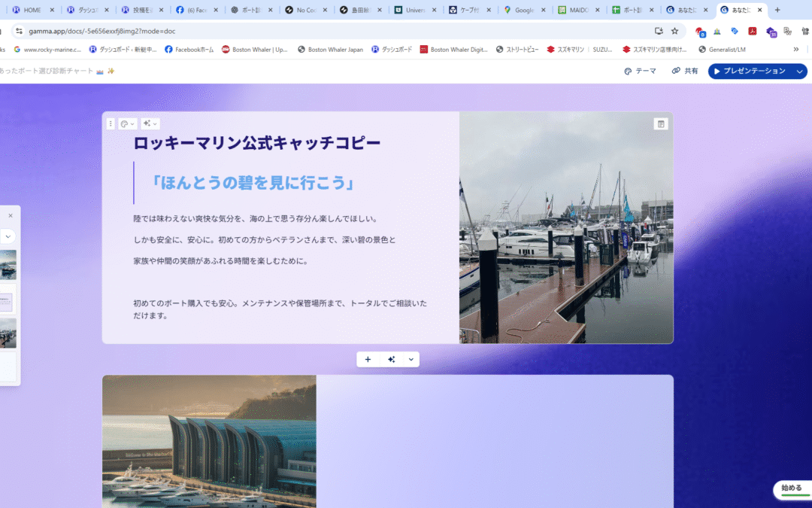Start the プレゼンテーション presentation
The image size is (812, 508).
[x=750, y=71]
